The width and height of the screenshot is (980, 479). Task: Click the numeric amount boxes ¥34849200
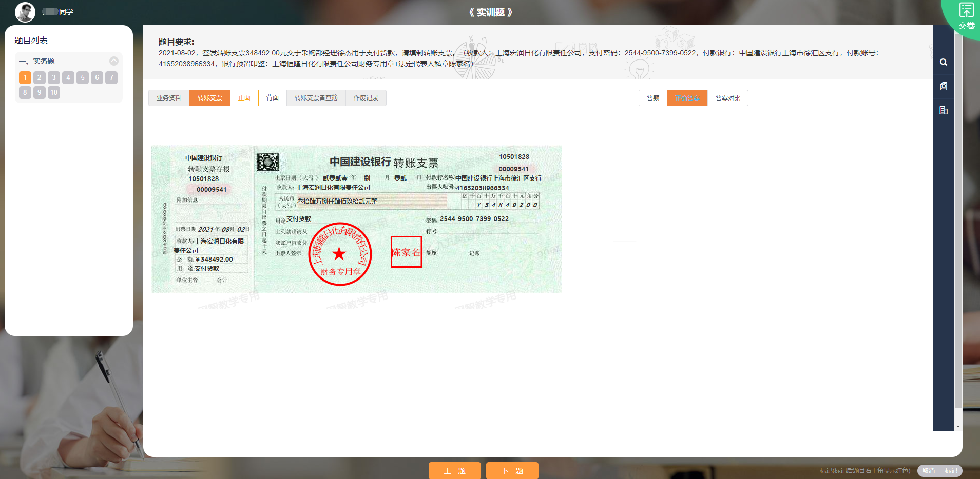tap(507, 205)
